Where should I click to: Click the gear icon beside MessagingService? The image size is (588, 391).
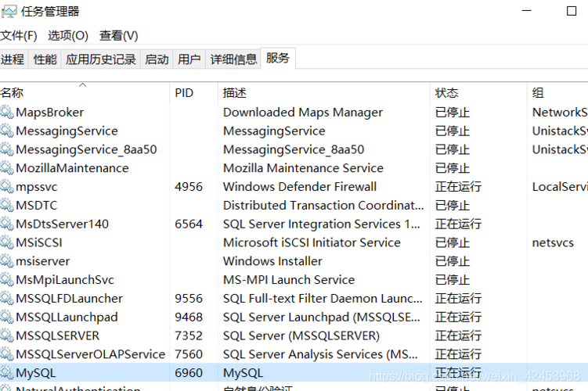(7, 131)
